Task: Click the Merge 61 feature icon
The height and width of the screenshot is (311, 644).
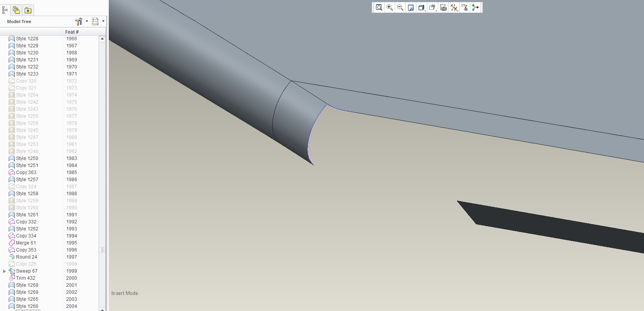Action: [12, 243]
